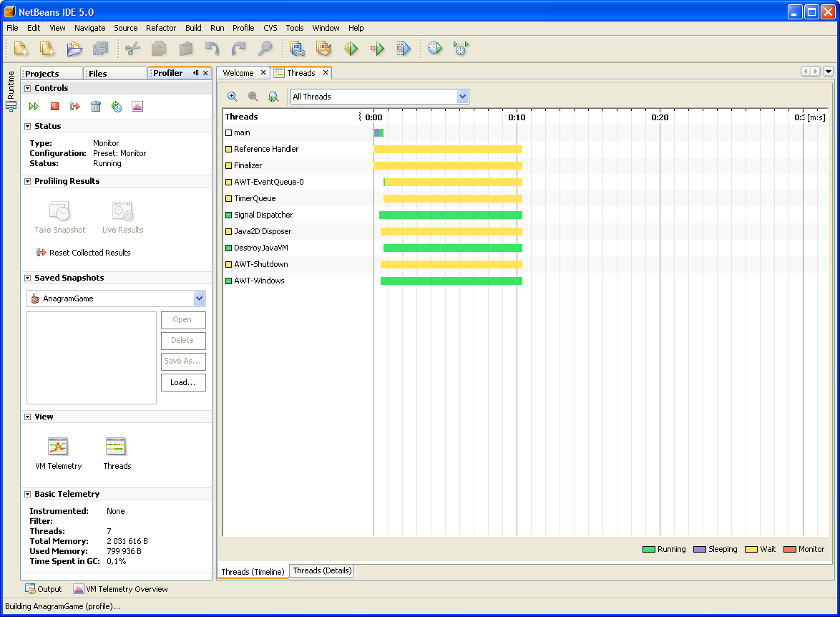Switch to Threads (Details) tab
This screenshot has width=840, height=617.
(322, 570)
